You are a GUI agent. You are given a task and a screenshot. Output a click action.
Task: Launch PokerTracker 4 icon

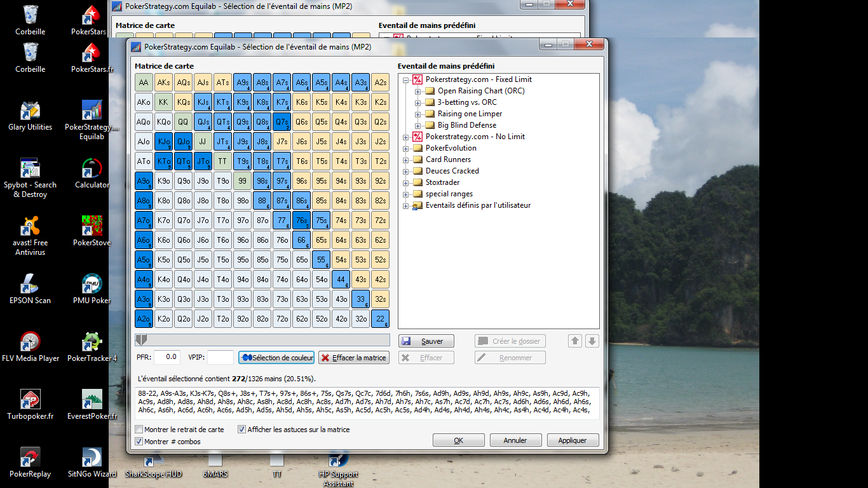pyautogui.click(x=92, y=346)
